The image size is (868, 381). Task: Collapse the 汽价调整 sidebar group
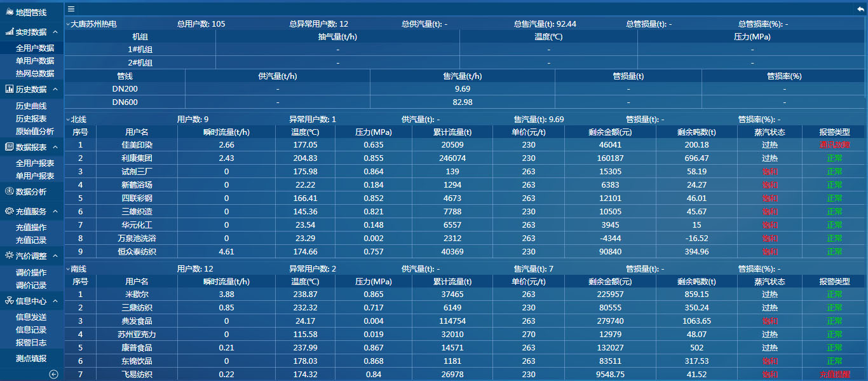coord(55,256)
